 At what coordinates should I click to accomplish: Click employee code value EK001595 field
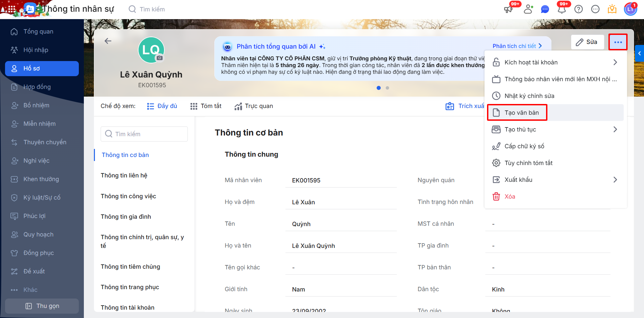pyautogui.click(x=341, y=180)
